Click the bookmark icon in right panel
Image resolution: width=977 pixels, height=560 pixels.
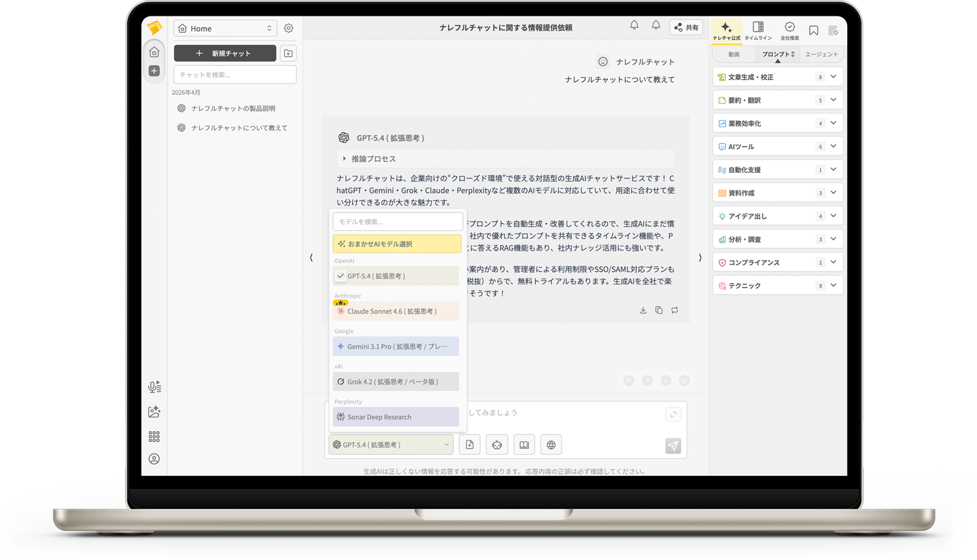coord(814,30)
